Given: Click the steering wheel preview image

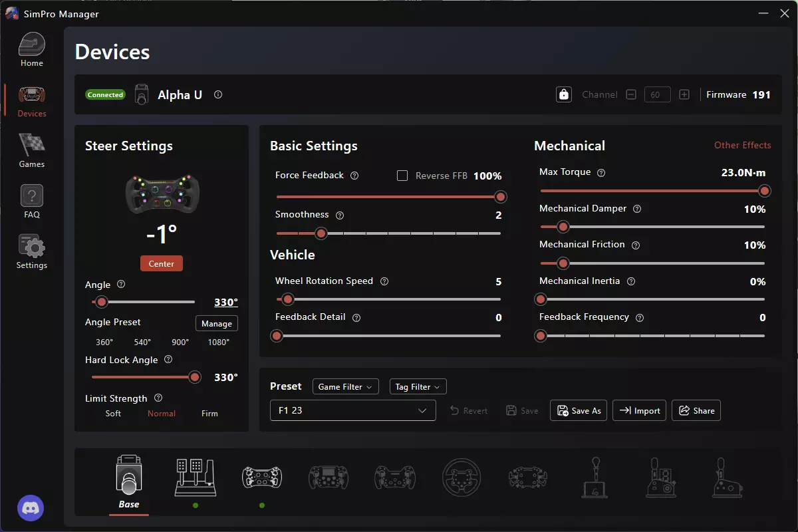Looking at the screenshot, I should (x=162, y=193).
